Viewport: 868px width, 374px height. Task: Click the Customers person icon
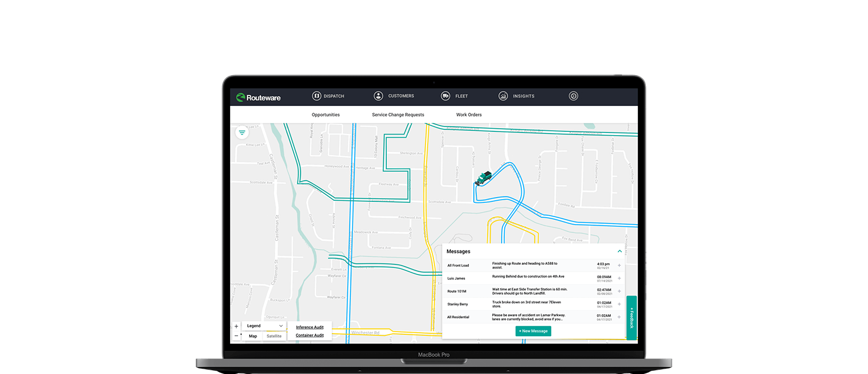(378, 96)
